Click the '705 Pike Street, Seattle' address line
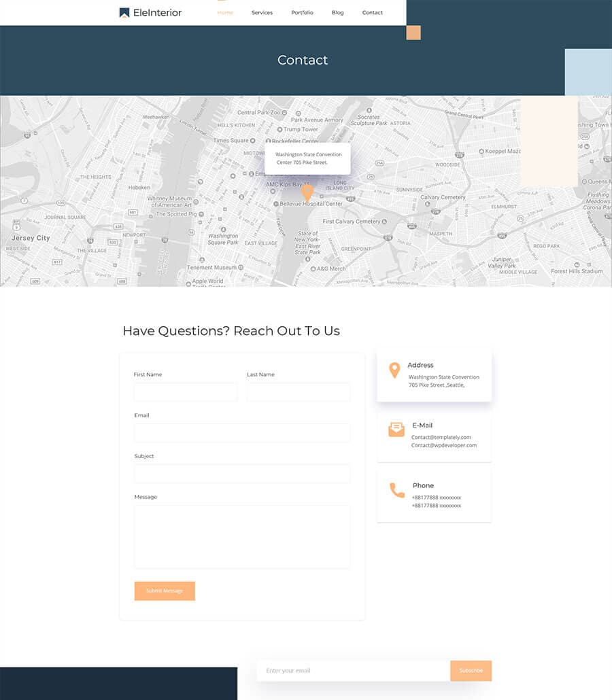 [x=437, y=385]
